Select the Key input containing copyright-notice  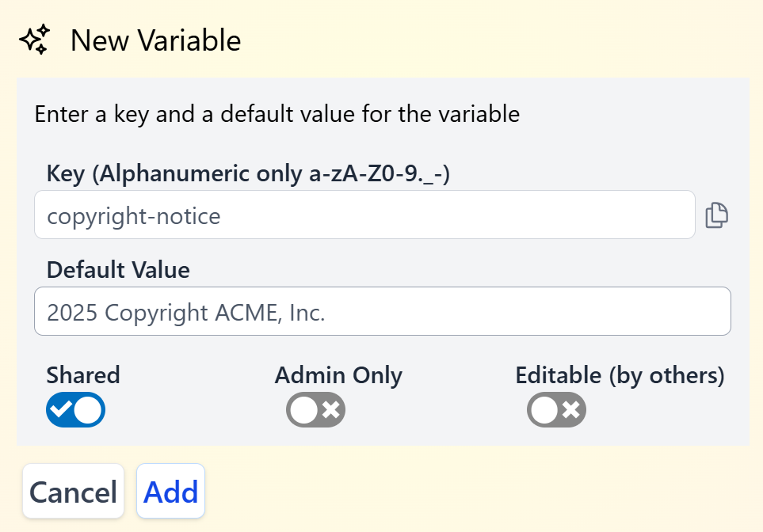[364, 215]
